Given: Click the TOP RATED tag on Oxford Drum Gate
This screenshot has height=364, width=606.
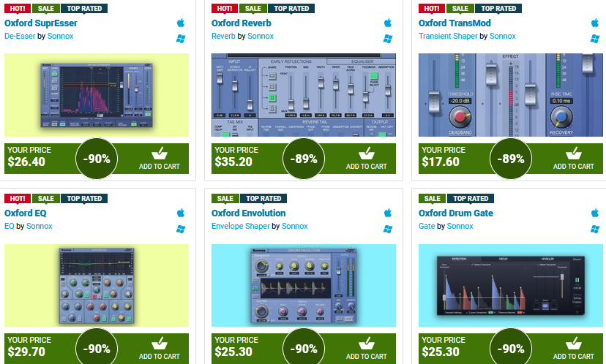Looking at the screenshot, I should [471, 198].
